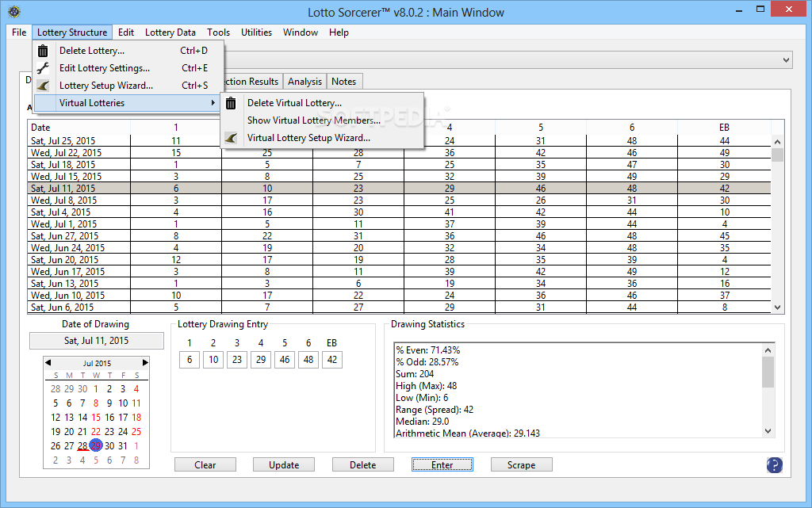812x508 pixels.
Task: Click the '% Even: 71.43%' statistics line
Action: point(427,350)
